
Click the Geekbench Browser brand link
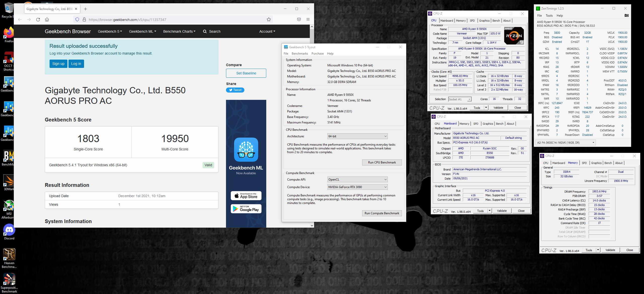click(x=68, y=31)
